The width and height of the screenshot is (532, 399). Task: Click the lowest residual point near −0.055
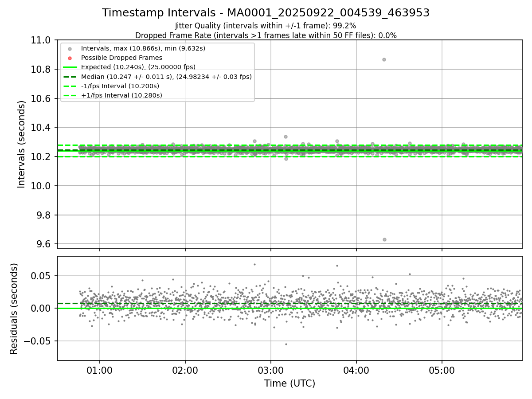coord(286,344)
